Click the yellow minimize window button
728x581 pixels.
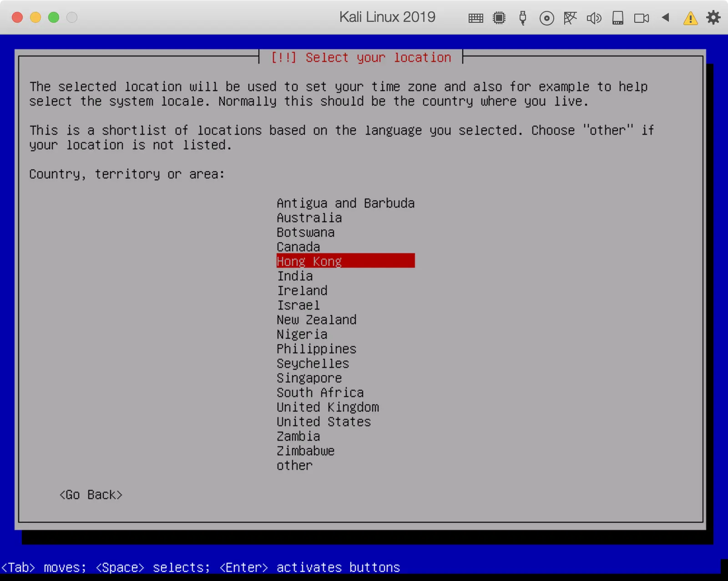coord(35,17)
